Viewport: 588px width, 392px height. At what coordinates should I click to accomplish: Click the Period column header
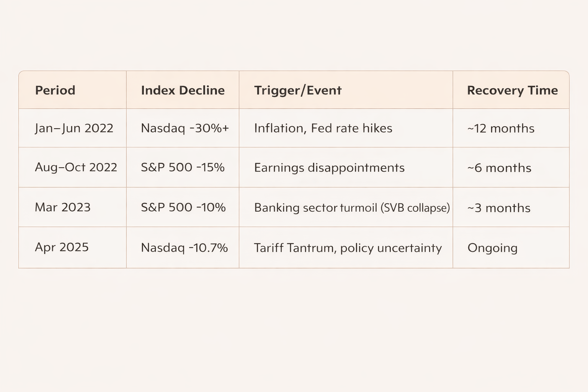pos(55,90)
